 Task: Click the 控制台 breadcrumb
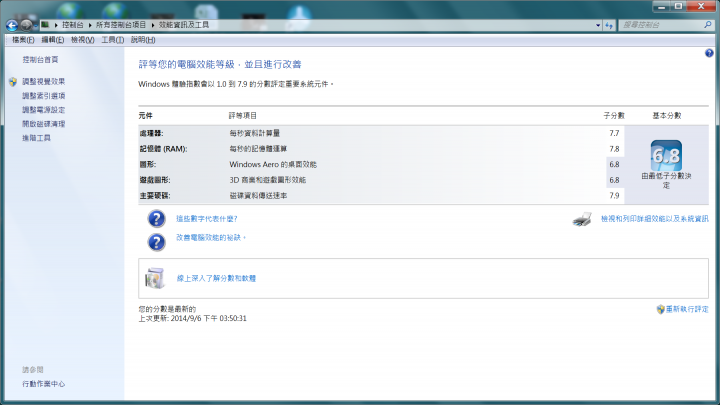[x=73, y=25]
